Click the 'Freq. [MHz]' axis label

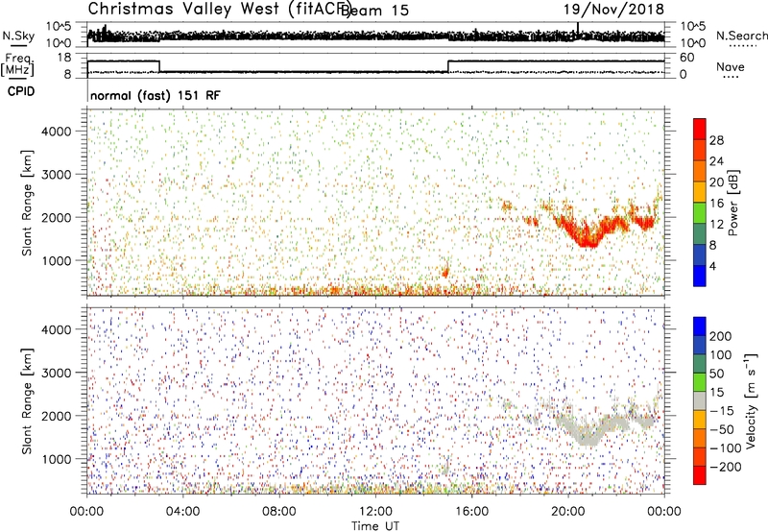17,64
